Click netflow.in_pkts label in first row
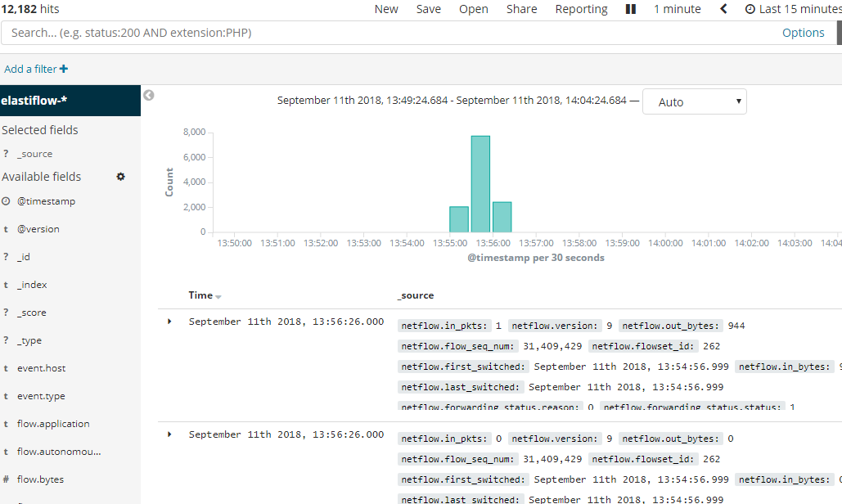842x504 pixels. (x=444, y=326)
